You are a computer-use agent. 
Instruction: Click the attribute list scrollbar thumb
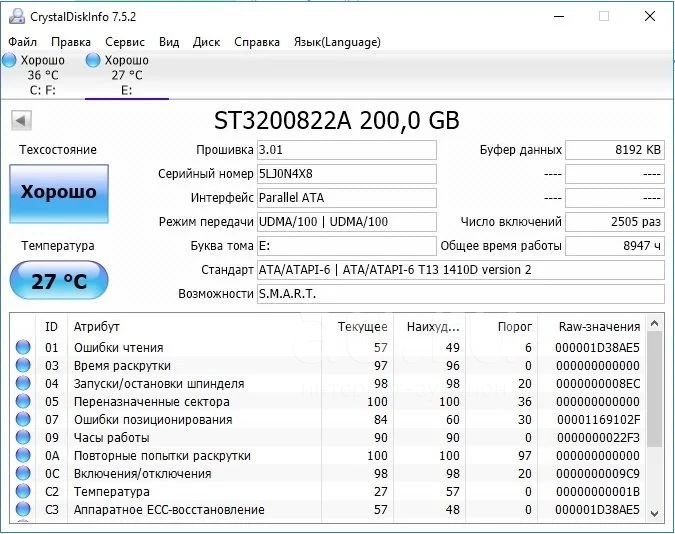[655, 389]
